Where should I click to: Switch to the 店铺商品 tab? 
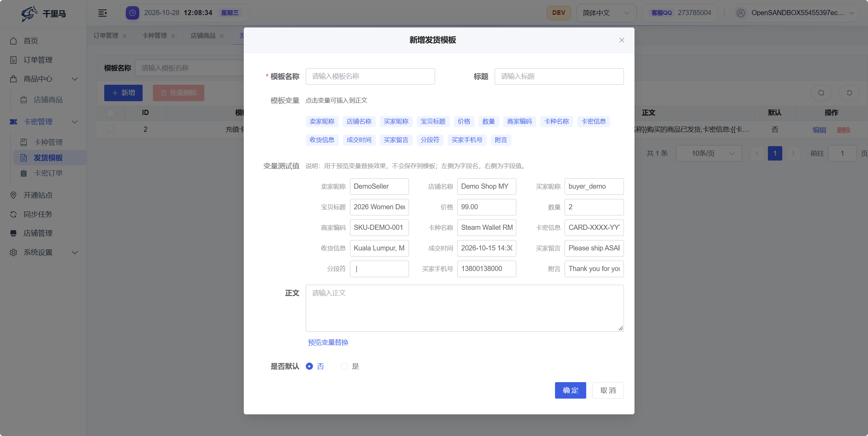click(203, 36)
